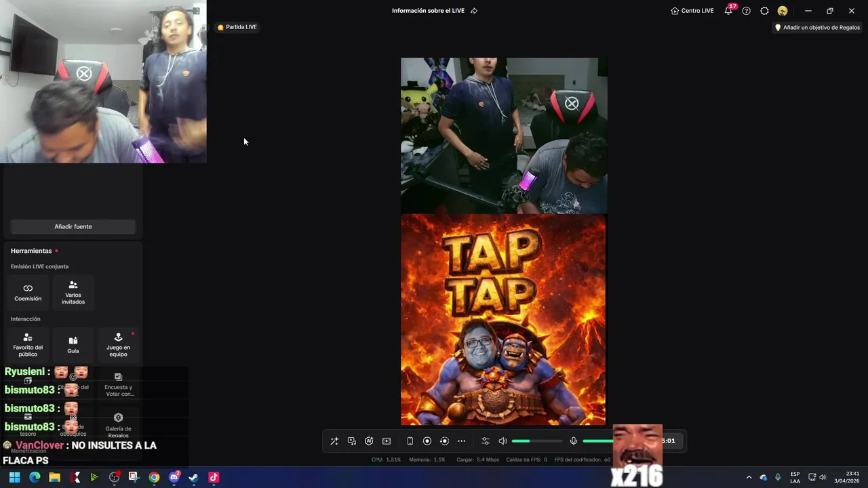This screenshot has height=488, width=868.
Task: Open the system tray volume icon
Action: coord(823,477)
